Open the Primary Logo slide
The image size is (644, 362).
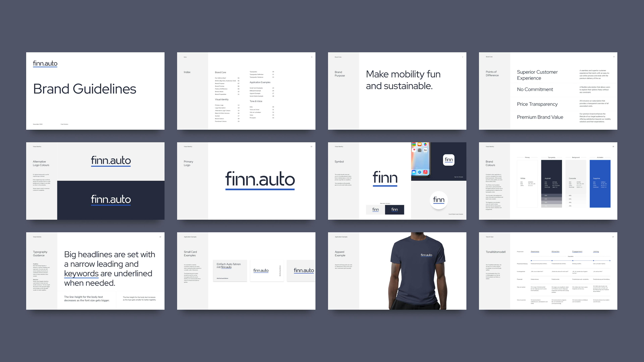[246, 181]
